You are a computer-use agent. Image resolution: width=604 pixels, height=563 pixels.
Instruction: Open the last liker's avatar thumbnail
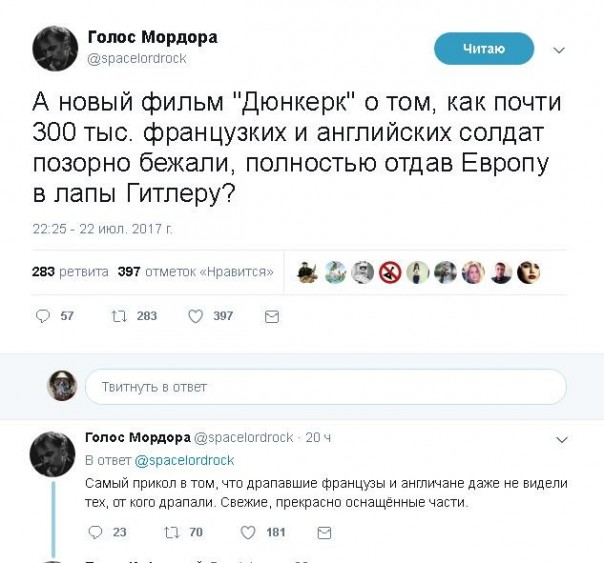528,271
